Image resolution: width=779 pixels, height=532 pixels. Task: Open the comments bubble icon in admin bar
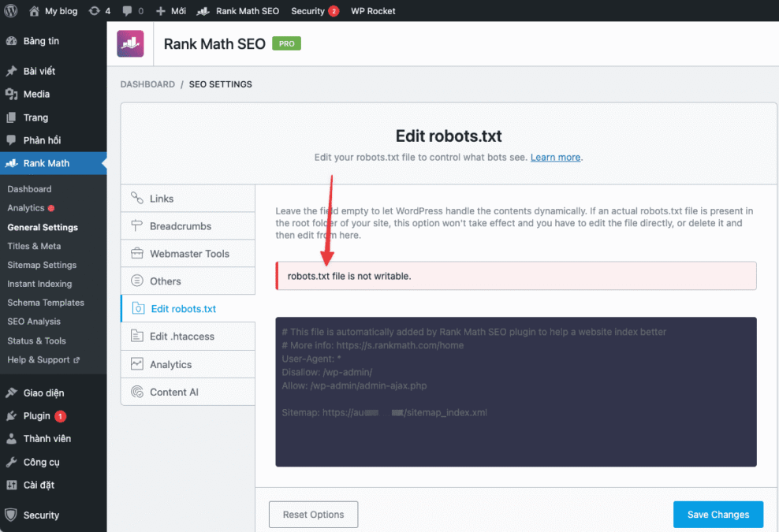click(x=128, y=11)
